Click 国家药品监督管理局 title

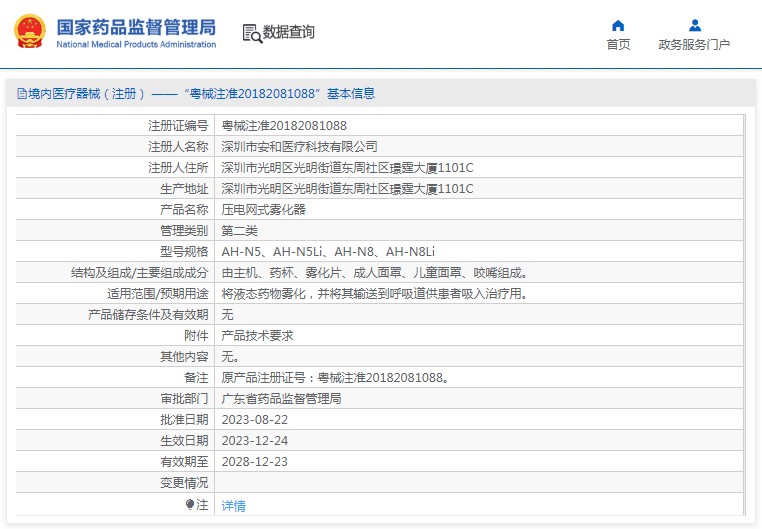pos(136,27)
